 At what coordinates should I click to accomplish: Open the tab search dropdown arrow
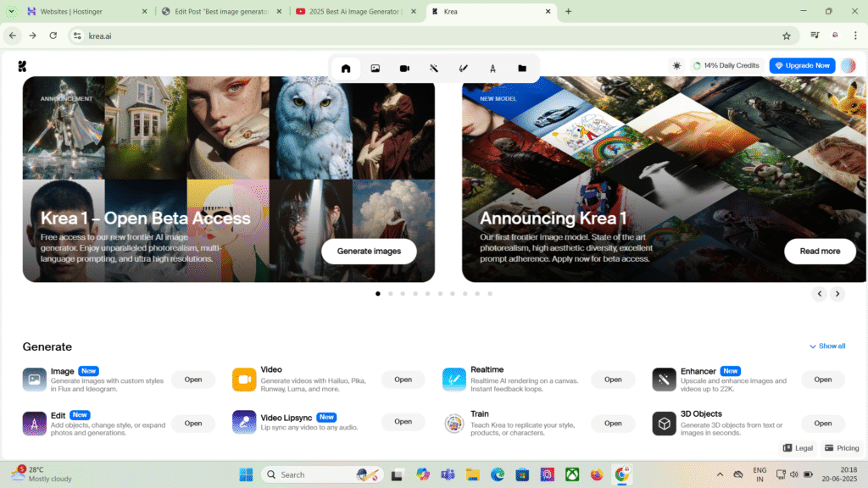pos(11,11)
